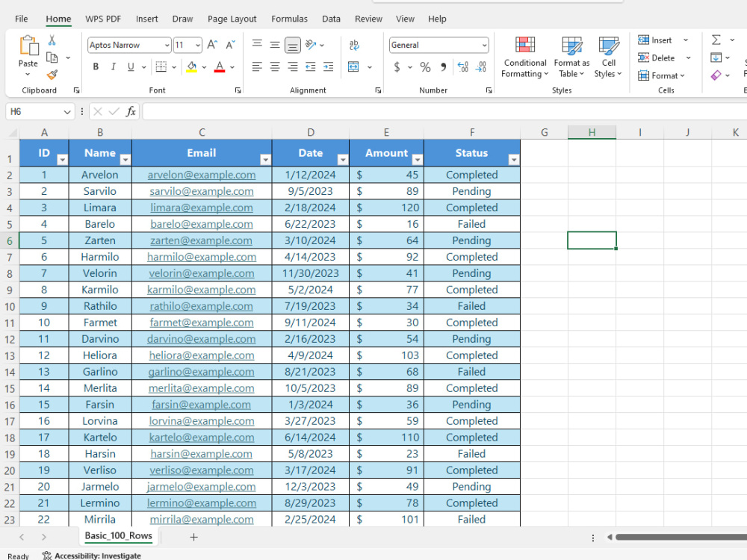Open the Cell Styles gallery
The image size is (747, 560).
[608, 57]
